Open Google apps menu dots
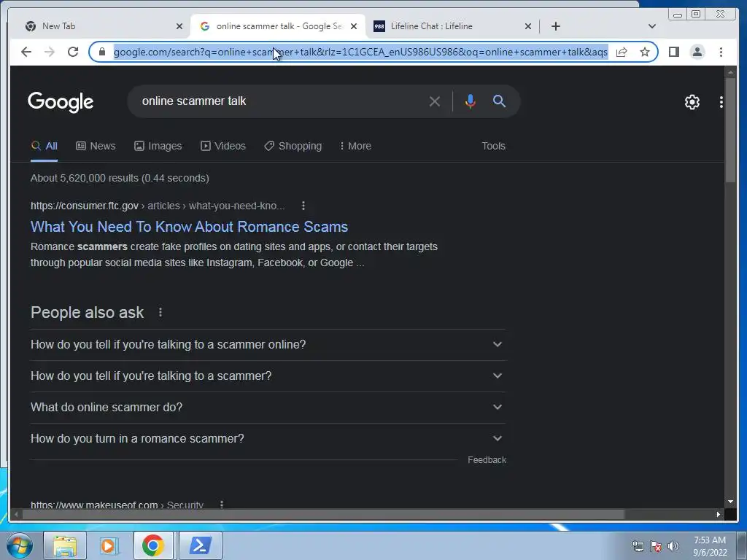 pyautogui.click(x=721, y=102)
